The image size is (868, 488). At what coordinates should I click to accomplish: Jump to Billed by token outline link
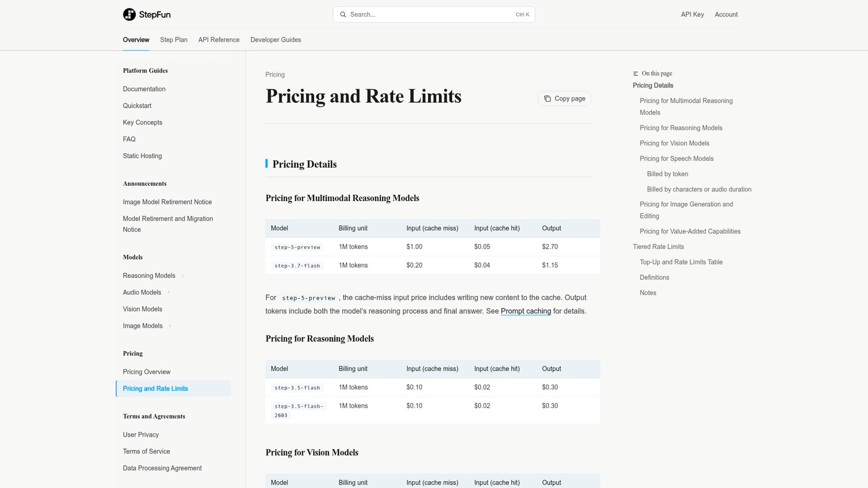click(667, 174)
